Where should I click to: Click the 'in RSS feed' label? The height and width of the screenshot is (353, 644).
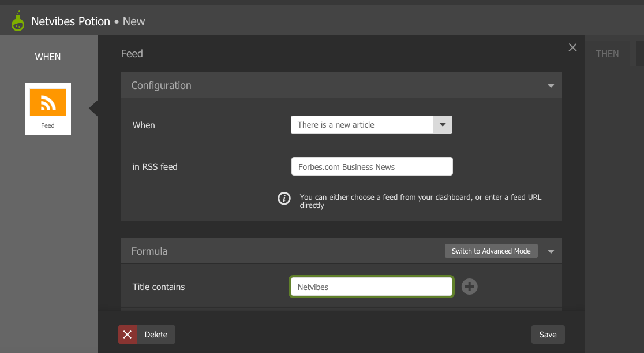(x=155, y=166)
